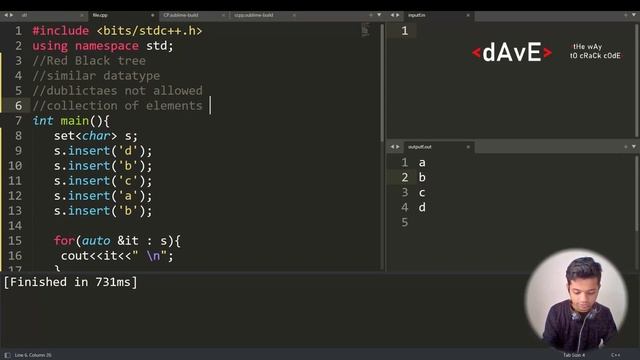Add new tab in output pane
Screen dimensions: 640x360
click(625, 147)
